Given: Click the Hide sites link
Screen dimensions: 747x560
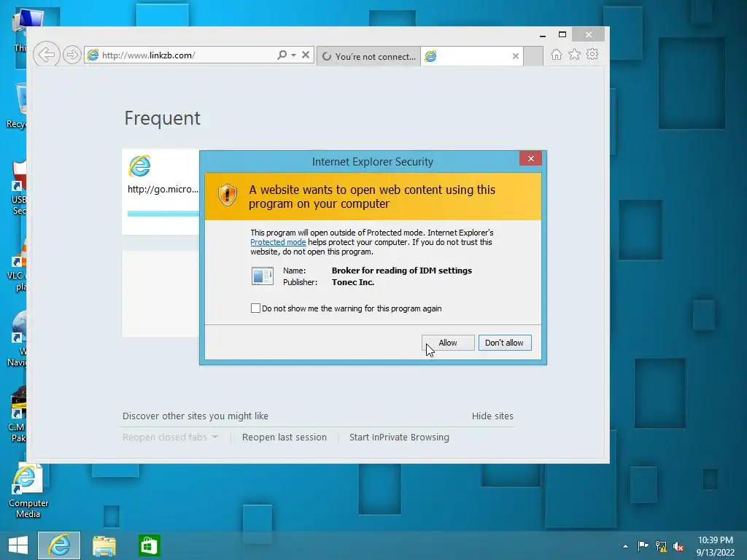Looking at the screenshot, I should pos(492,416).
